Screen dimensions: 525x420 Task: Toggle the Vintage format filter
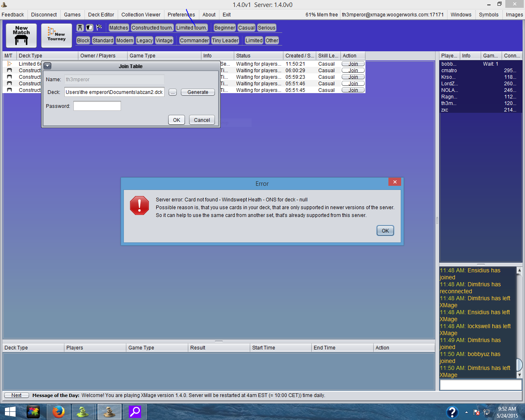click(164, 41)
